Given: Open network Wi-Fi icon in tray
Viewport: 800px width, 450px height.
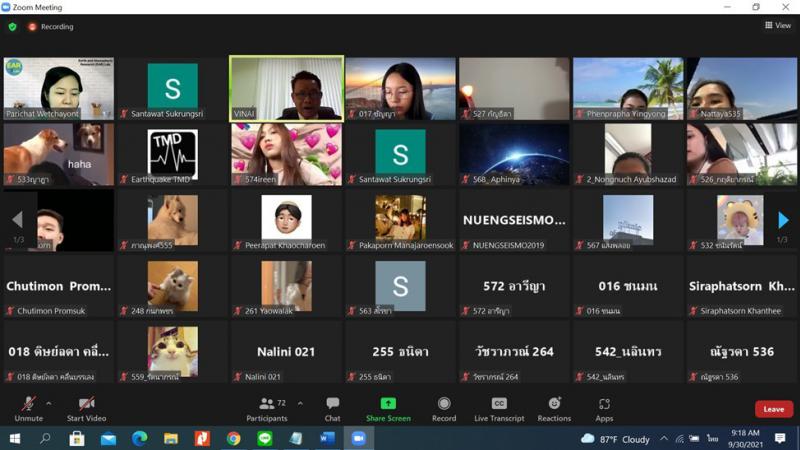Looking at the screenshot, I should (x=680, y=438).
